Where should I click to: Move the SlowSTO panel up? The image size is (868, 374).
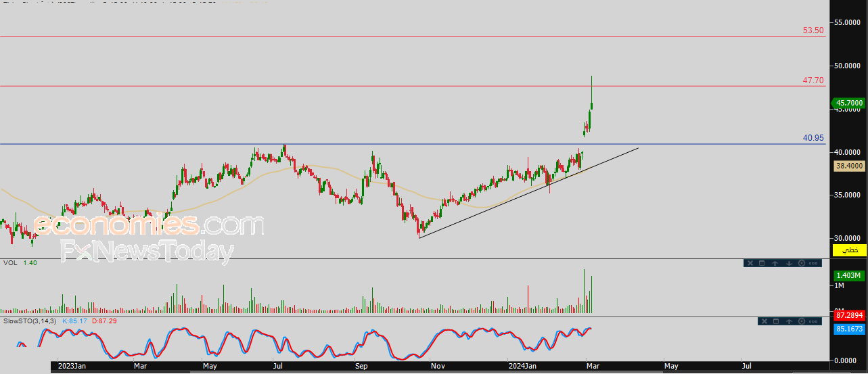(x=789, y=321)
